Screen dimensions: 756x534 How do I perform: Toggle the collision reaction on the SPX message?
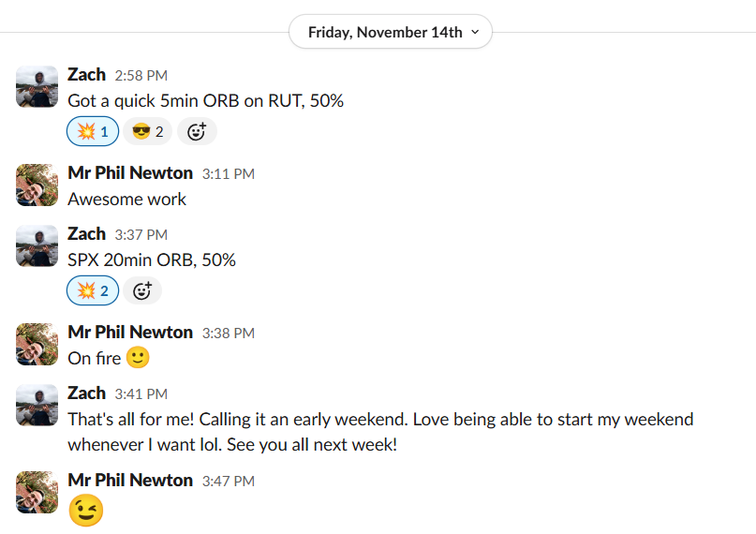coord(93,291)
